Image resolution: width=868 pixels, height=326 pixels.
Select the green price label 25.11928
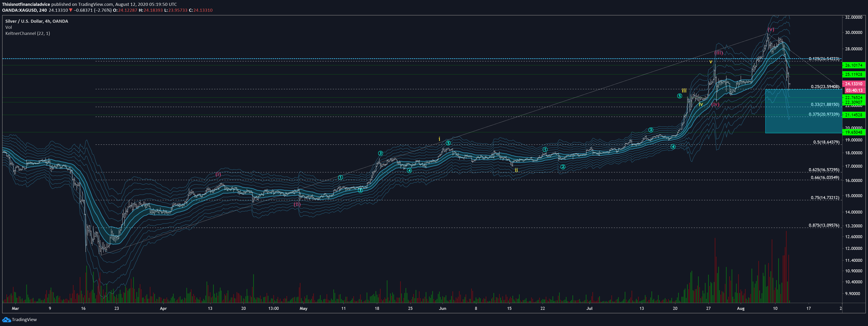point(853,74)
